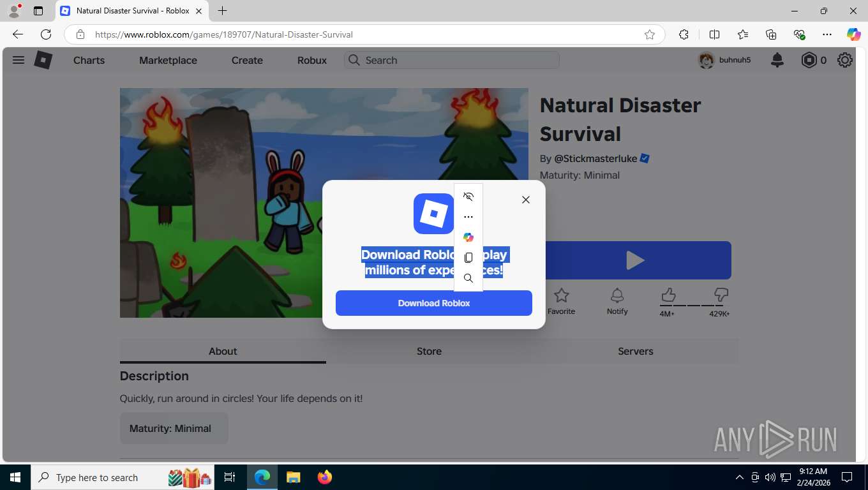Open the Windows Start menu
This screenshot has height=490, width=868.
15,477
